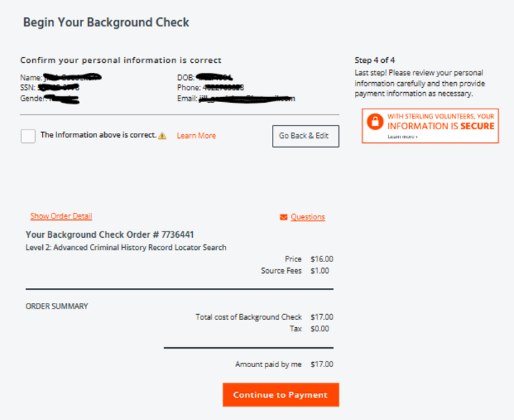The width and height of the screenshot is (514, 420).
Task: Open the orange Learn More link
Action: coord(196,136)
